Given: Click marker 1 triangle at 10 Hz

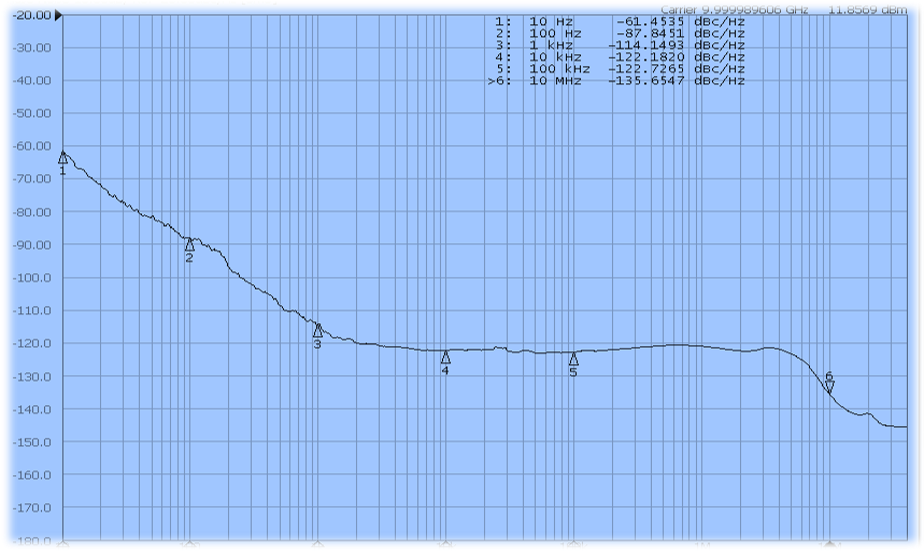Looking at the screenshot, I should (63, 158).
